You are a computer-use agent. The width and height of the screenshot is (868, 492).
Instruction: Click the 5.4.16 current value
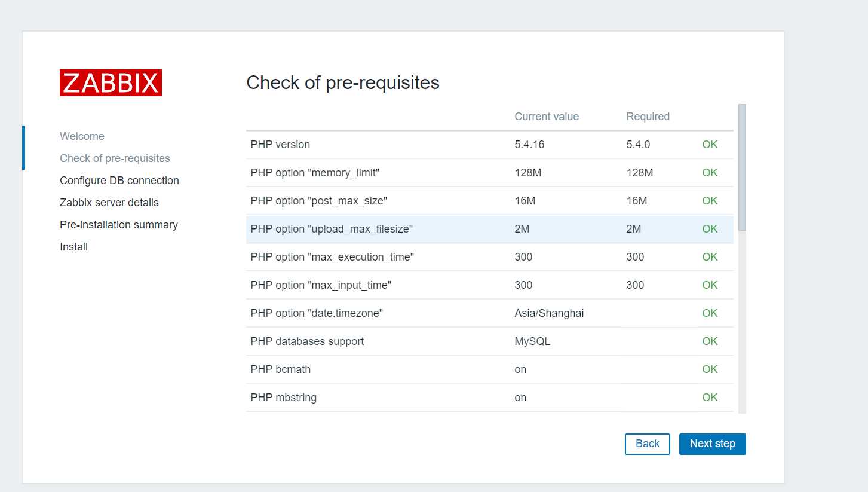529,145
